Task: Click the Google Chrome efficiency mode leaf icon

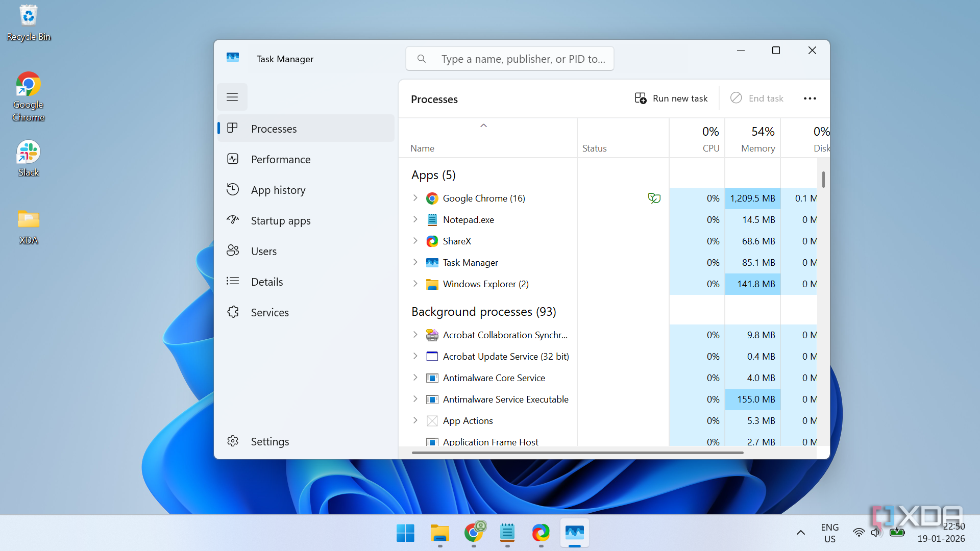Action: coord(654,198)
